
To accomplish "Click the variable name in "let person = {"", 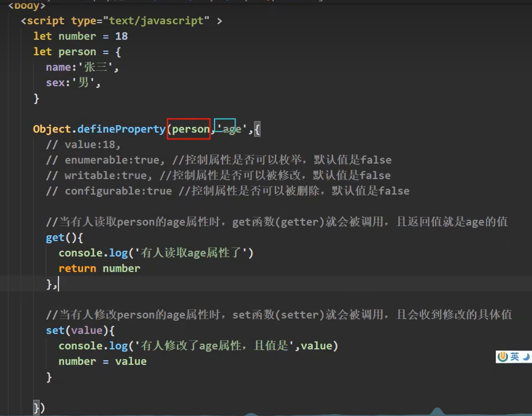I will point(77,52).
